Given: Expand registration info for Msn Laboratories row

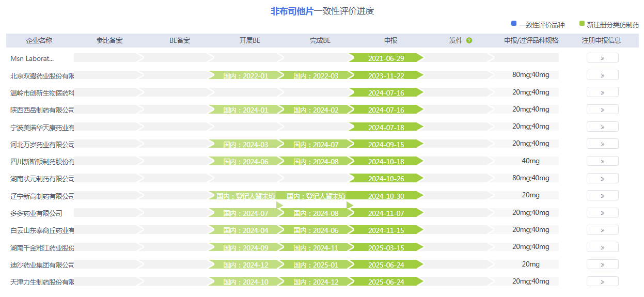Looking at the screenshot, I should tap(602, 58).
